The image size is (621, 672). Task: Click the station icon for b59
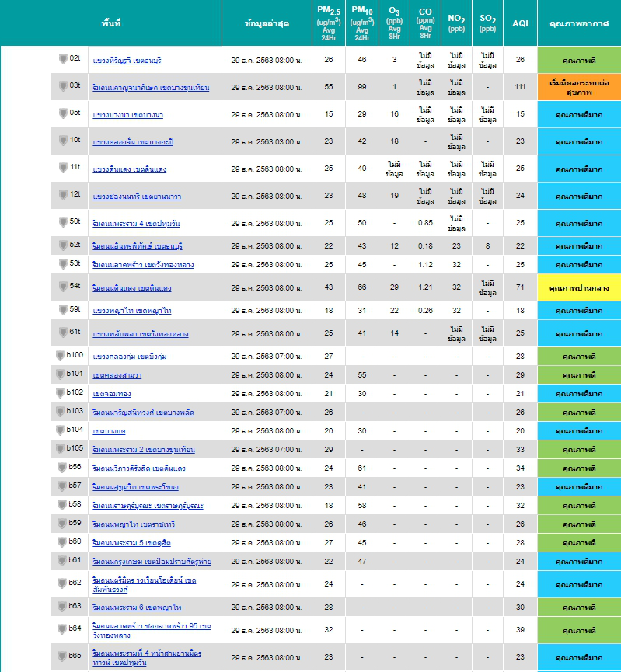point(61,524)
